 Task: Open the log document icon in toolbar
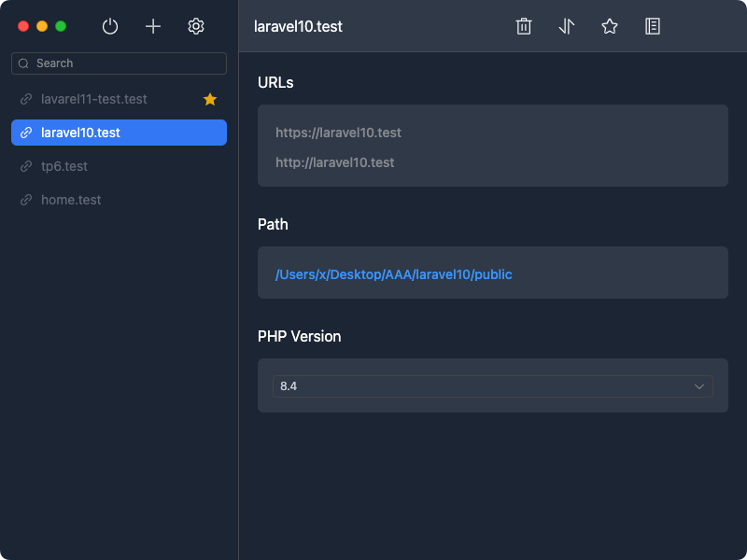click(x=653, y=26)
